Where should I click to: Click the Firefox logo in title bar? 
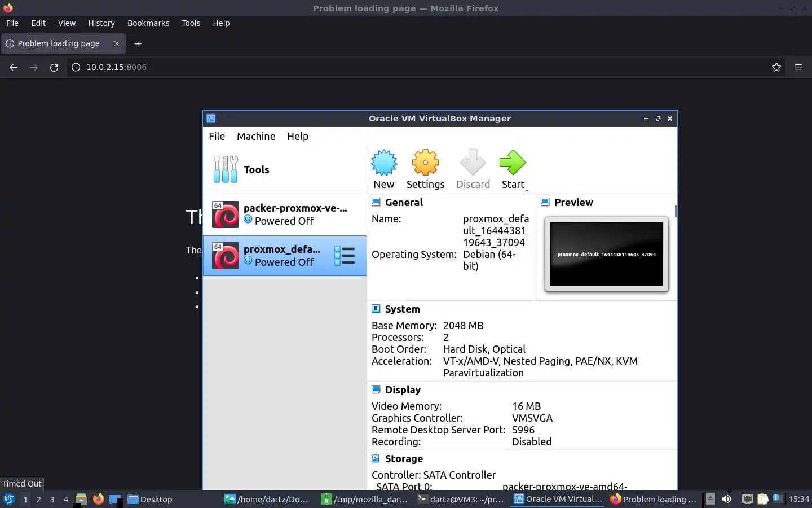tap(8, 8)
